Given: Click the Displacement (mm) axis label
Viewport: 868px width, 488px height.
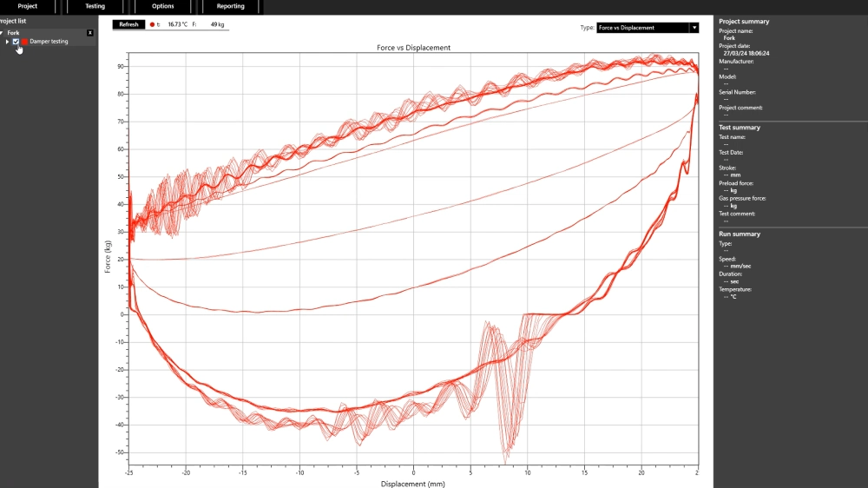Looking at the screenshot, I should click(x=413, y=484).
